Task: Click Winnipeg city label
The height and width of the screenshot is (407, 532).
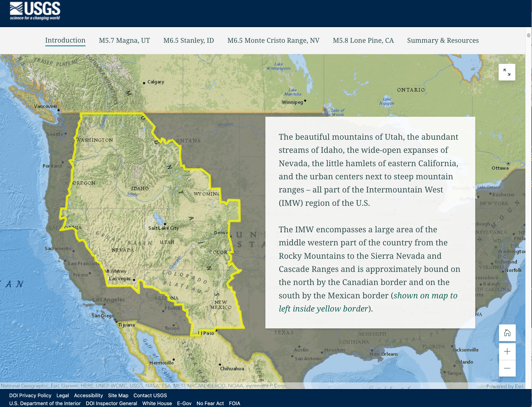Action: point(292,102)
